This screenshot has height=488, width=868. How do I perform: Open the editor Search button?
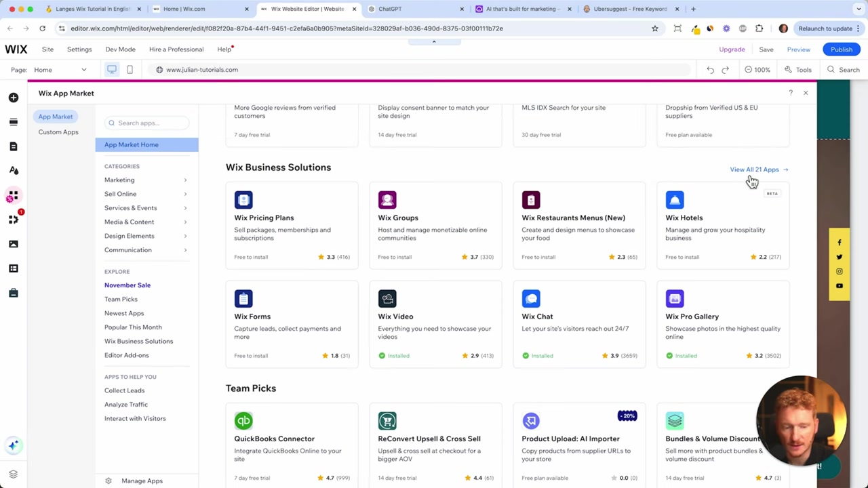click(x=843, y=70)
